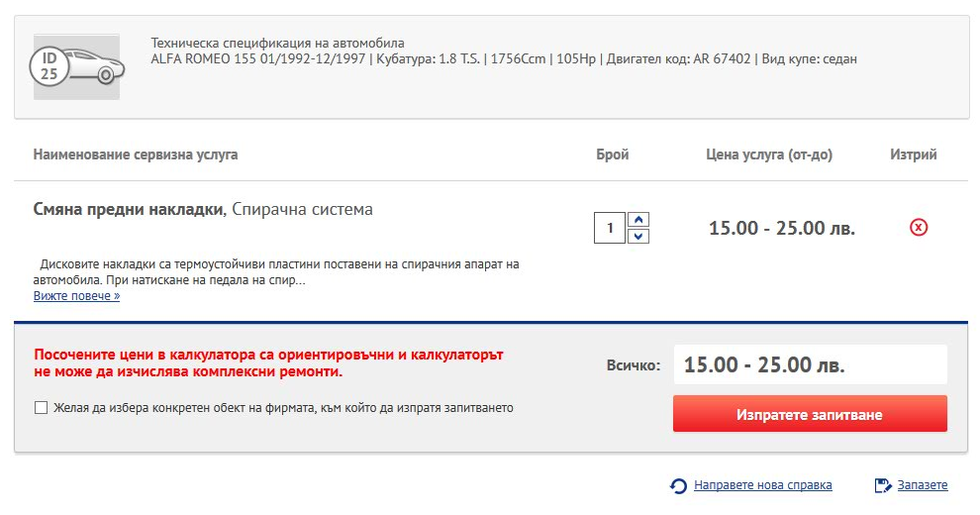Click the circular arrow new query icon
The height and width of the screenshot is (515, 980).
pos(678,485)
